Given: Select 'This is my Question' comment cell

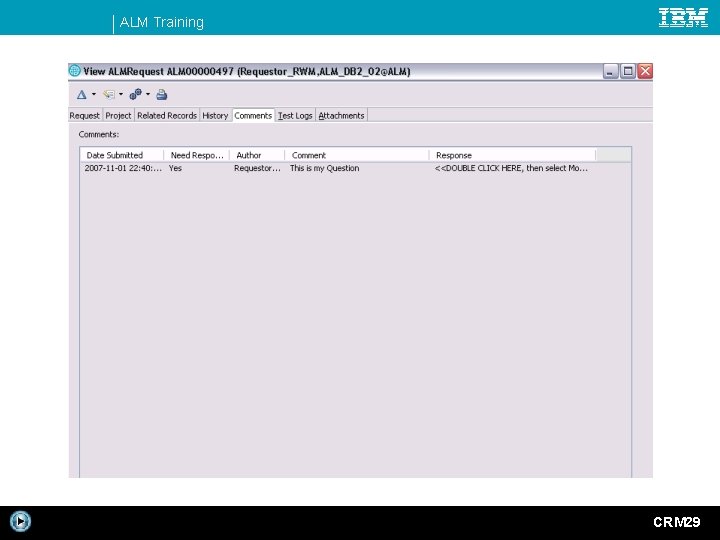Looking at the screenshot, I should [x=325, y=169].
